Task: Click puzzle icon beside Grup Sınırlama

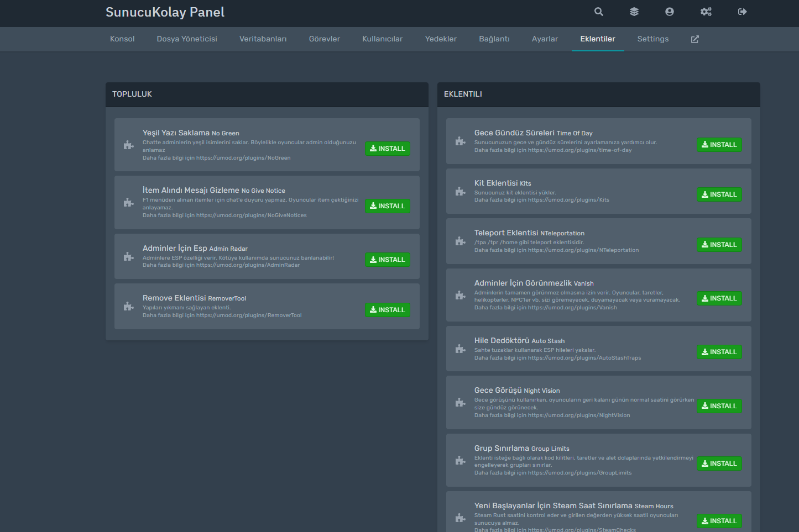Action: [x=460, y=460]
